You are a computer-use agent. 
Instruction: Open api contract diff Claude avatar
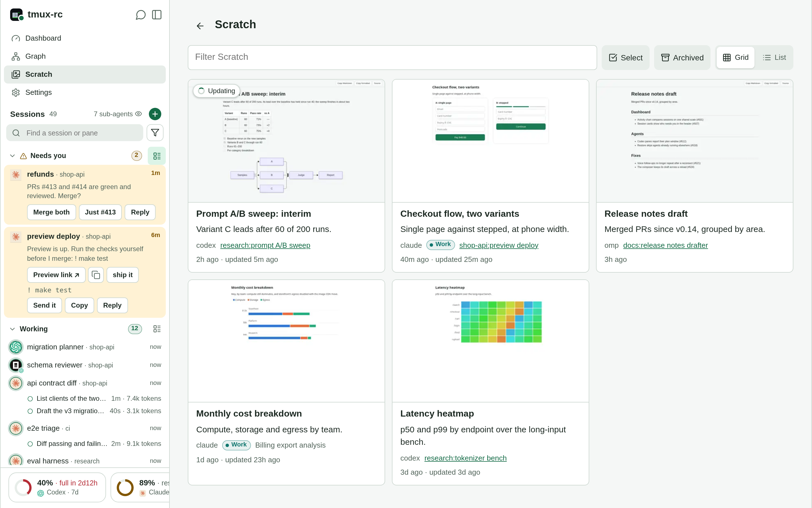[16, 383]
